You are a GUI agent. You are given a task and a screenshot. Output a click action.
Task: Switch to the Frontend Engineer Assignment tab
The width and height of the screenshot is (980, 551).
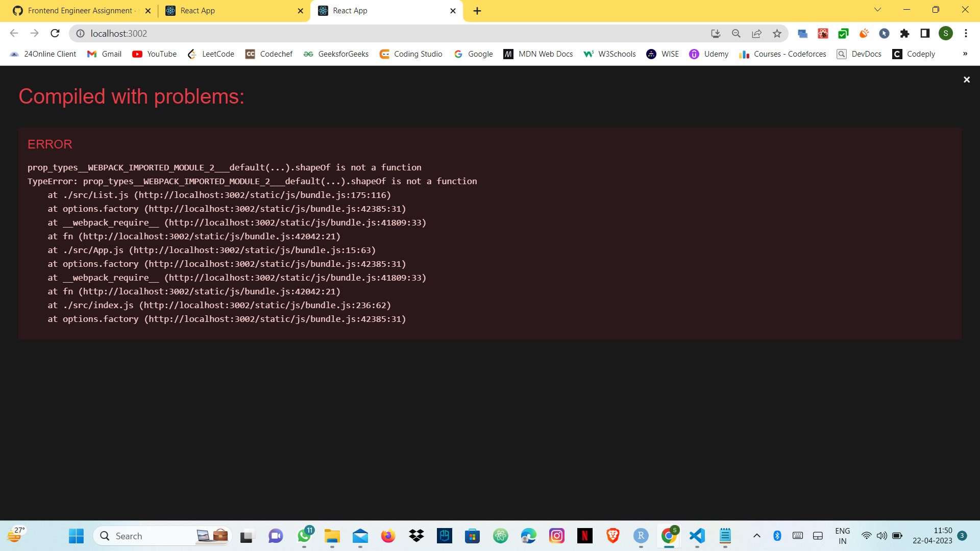[79, 10]
